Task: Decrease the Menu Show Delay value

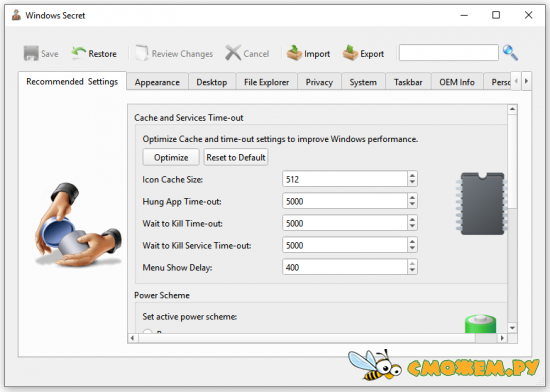Action: [x=412, y=271]
